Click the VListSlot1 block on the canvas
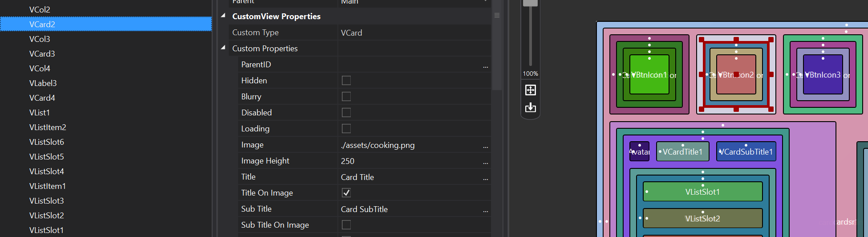The height and width of the screenshot is (237, 868). click(702, 192)
